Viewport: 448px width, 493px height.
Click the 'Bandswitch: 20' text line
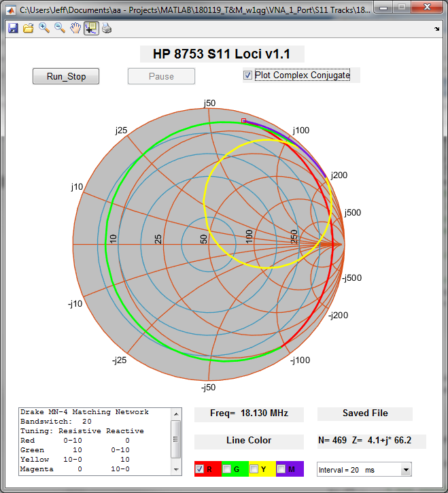(x=56, y=422)
